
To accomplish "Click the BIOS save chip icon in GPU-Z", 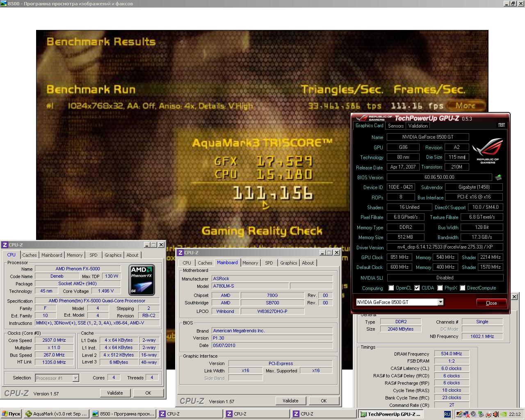I will 498,178.
